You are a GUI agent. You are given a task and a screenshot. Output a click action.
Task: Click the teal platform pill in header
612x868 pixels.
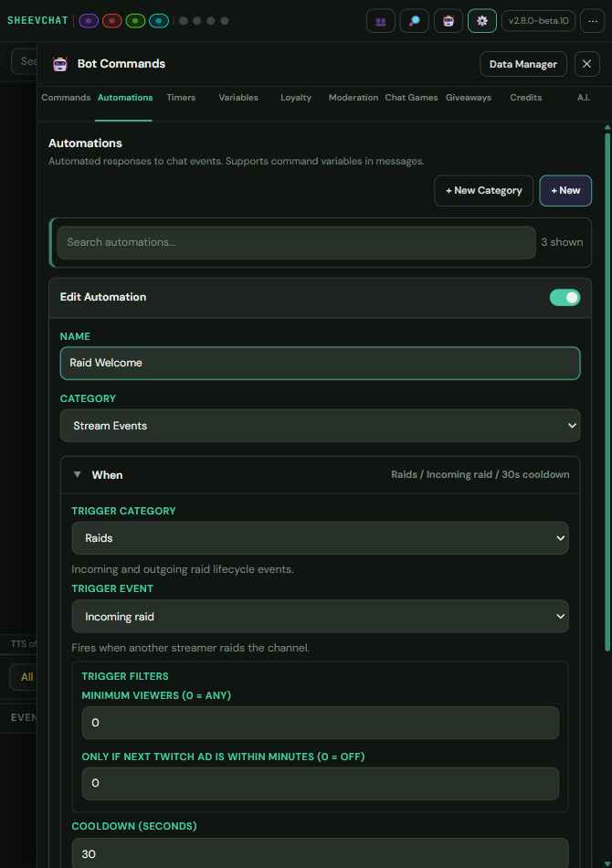[x=159, y=21]
